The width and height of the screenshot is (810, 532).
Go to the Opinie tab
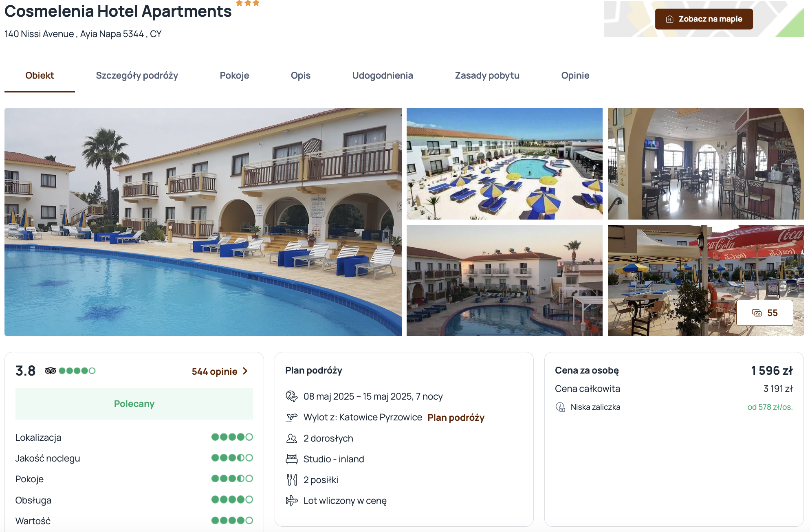(575, 75)
